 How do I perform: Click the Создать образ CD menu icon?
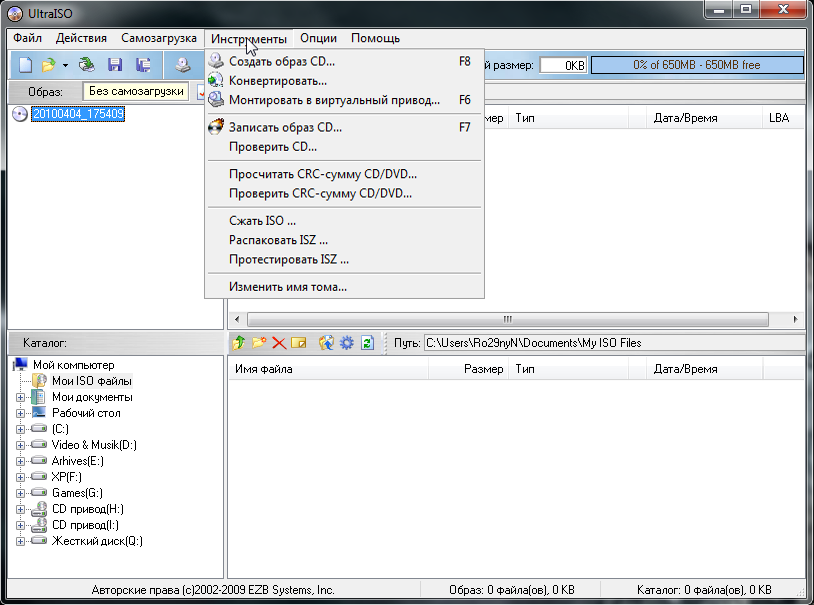(216, 61)
